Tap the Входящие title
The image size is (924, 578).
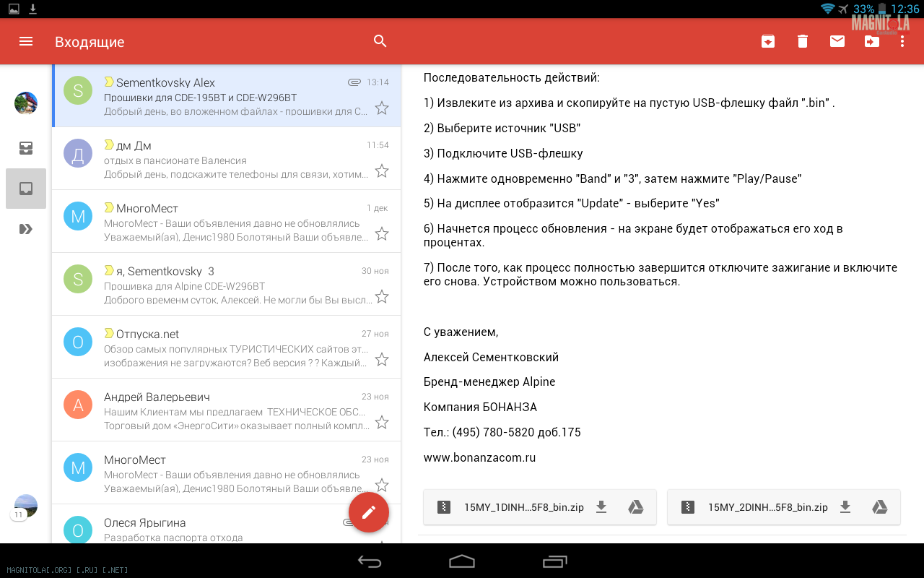(x=90, y=42)
